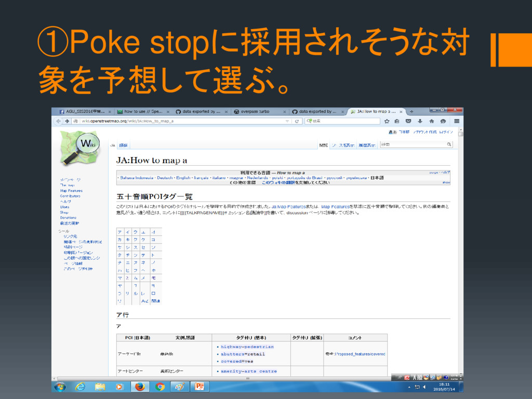Click the abutters=retail tag link
This screenshot has width=532, height=399.
pyautogui.click(x=243, y=354)
